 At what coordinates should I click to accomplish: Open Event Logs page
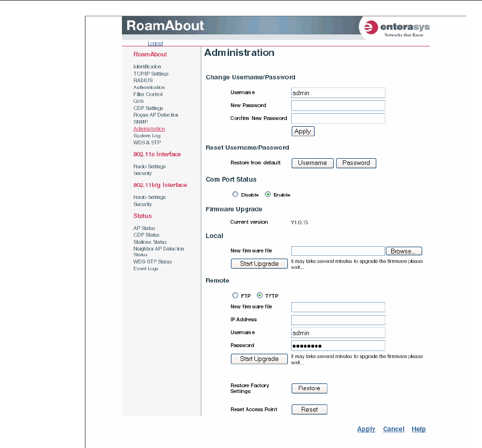click(x=146, y=268)
